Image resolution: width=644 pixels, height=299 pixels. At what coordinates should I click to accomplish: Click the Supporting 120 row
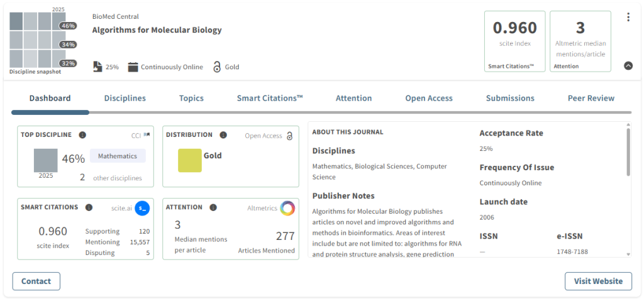pyautogui.click(x=118, y=231)
